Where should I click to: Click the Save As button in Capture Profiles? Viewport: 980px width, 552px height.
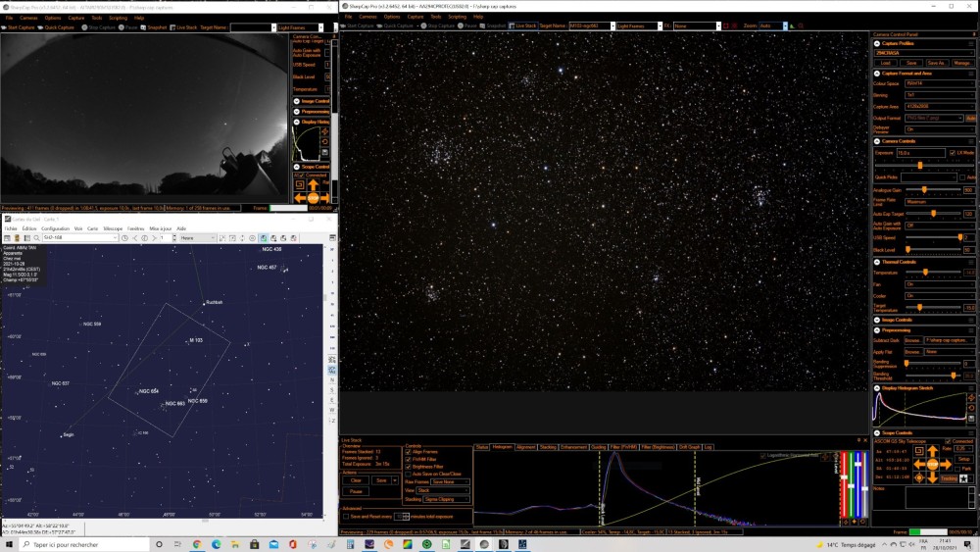tap(936, 63)
